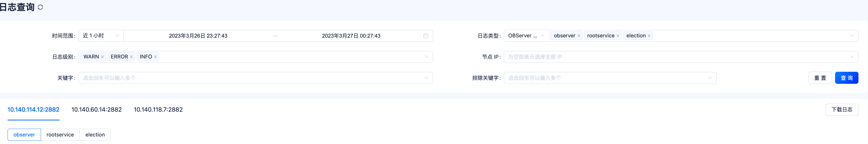Image resolution: width=868 pixels, height=144 pixels.
Task: Switch to the 10.140.118.7:2882 node tab
Action: click(158, 110)
